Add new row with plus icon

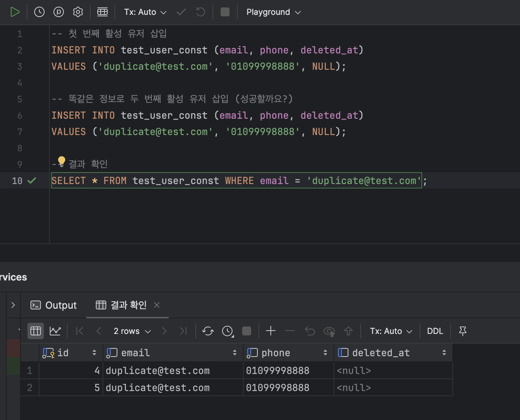tap(271, 331)
